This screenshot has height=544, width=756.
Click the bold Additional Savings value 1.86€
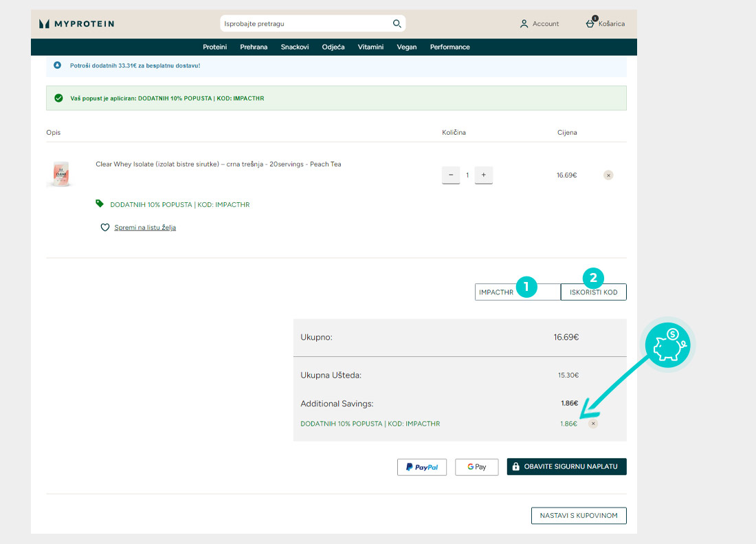coord(570,403)
